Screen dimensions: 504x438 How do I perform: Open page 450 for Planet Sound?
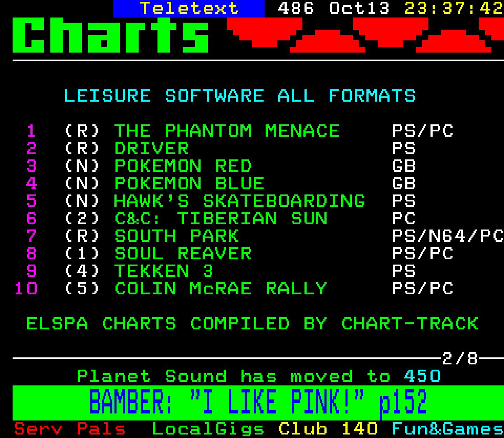pyautogui.click(x=422, y=376)
